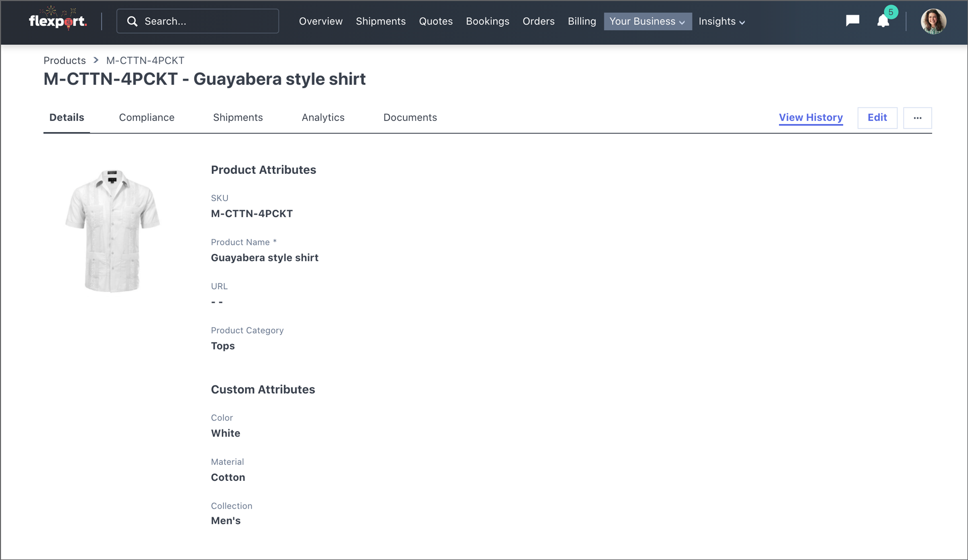Open the chat messages icon
The width and height of the screenshot is (968, 560).
tap(852, 21)
